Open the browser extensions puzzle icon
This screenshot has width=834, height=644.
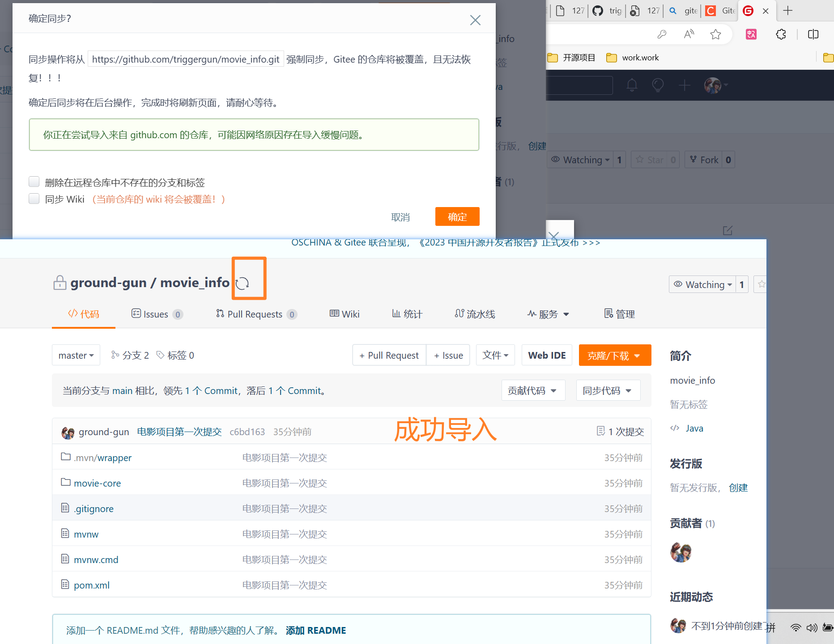tap(781, 34)
